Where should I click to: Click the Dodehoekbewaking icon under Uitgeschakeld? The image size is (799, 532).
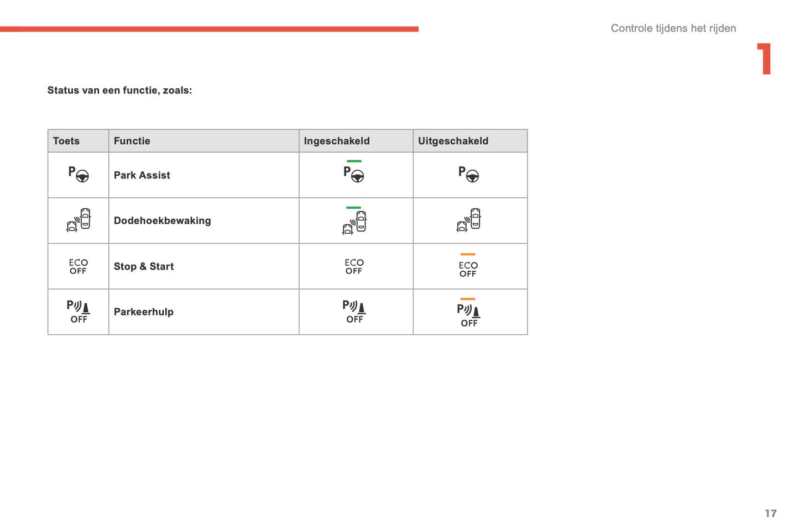(468, 220)
